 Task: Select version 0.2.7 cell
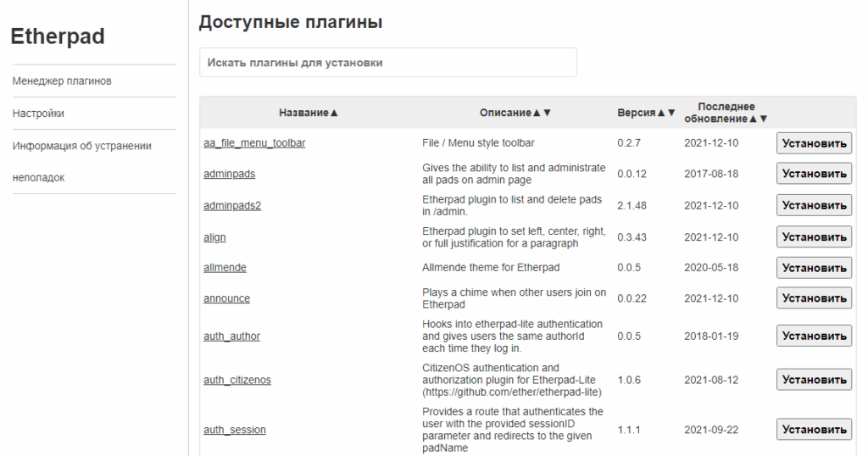(x=629, y=142)
